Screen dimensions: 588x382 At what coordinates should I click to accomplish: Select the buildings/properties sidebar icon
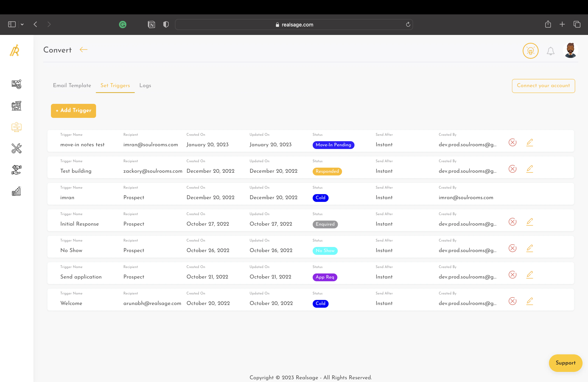tap(16, 106)
